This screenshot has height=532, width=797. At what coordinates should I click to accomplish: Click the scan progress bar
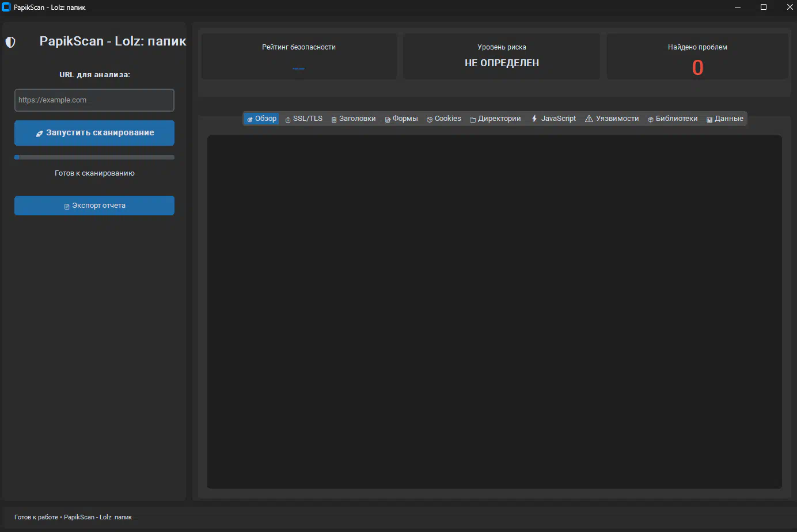(x=94, y=157)
